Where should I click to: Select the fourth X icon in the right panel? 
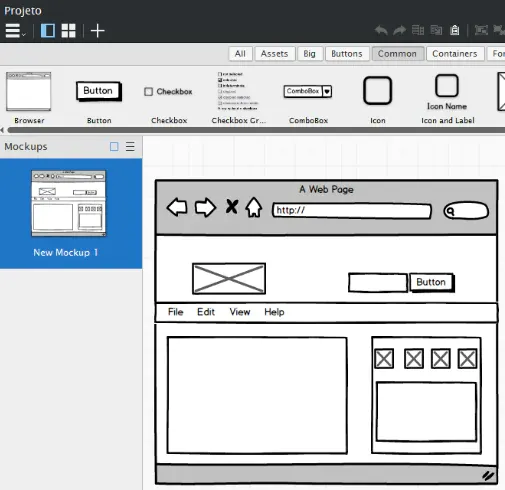click(467, 359)
